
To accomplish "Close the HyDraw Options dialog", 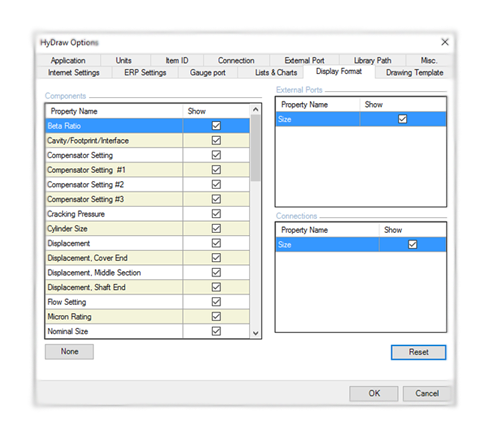I will pyautogui.click(x=445, y=42).
